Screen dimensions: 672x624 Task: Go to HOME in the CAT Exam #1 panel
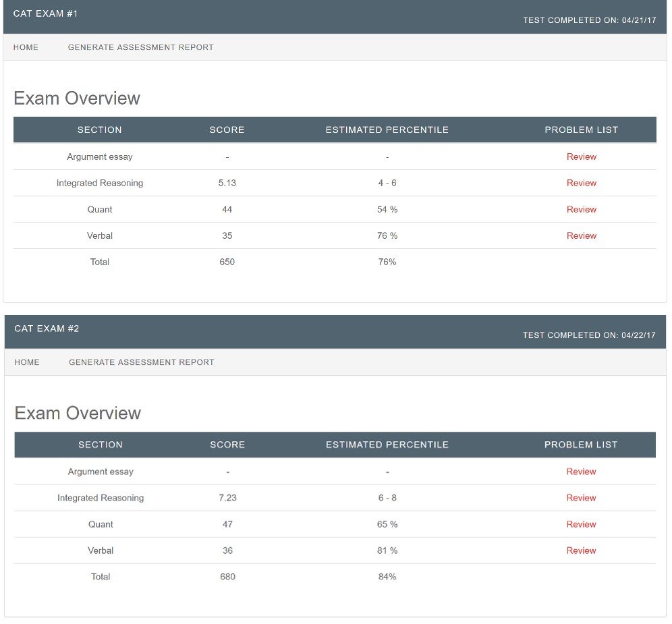coord(26,47)
